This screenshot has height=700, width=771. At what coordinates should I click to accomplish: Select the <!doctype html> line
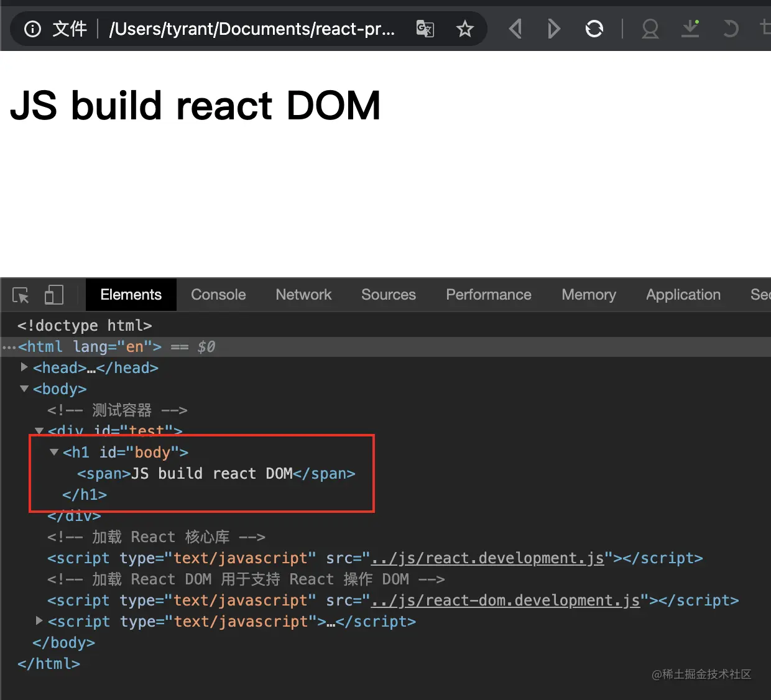85,325
